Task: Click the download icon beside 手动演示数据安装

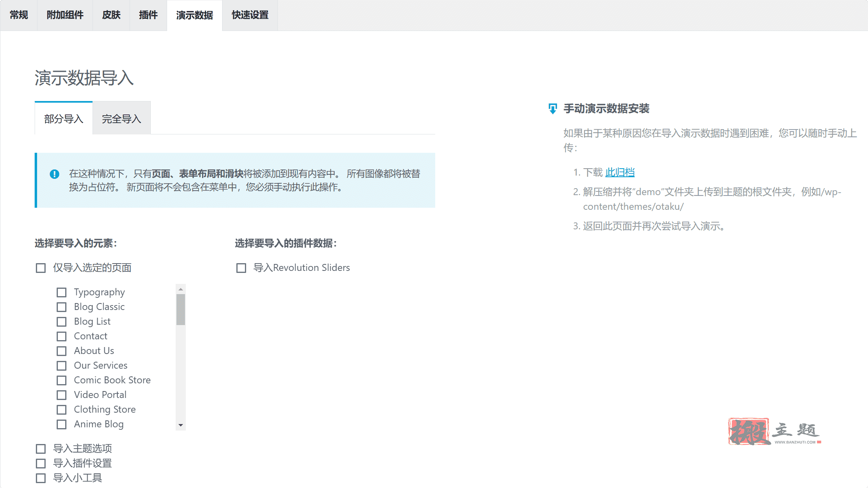Action: click(553, 109)
